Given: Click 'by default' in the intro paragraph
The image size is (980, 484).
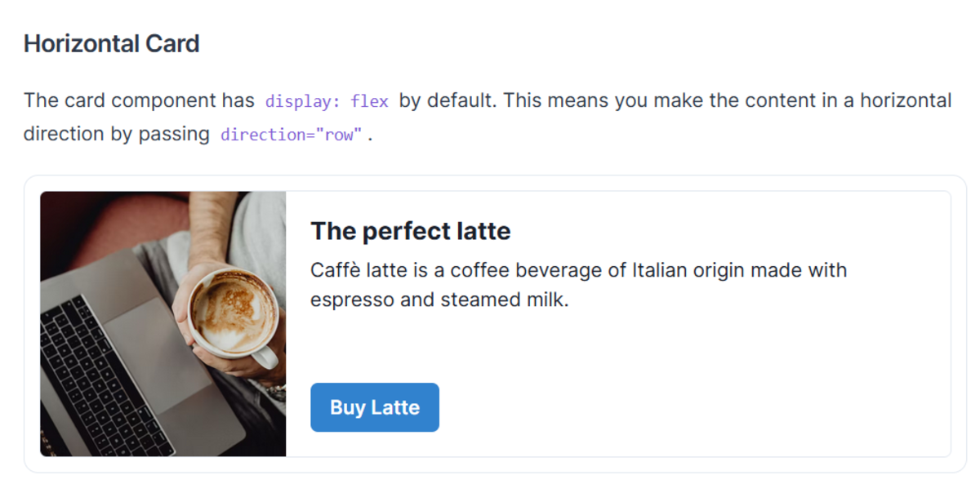Looking at the screenshot, I should click(x=448, y=101).
